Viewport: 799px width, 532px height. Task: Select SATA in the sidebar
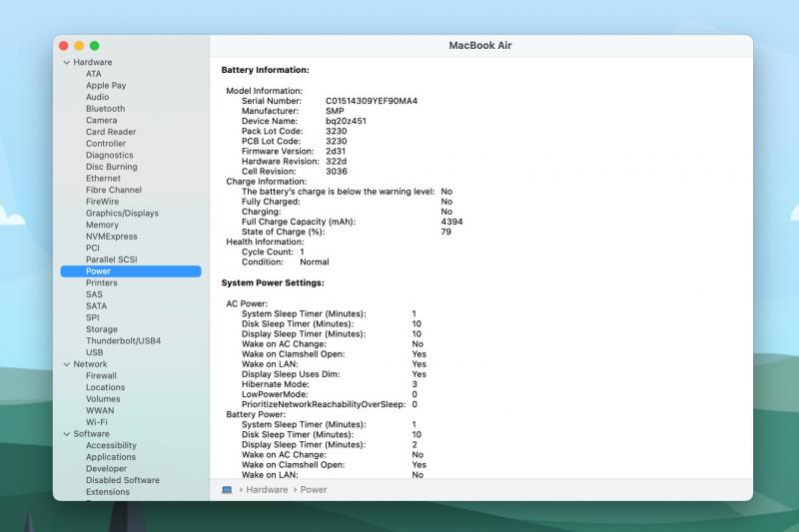pyautogui.click(x=96, y=306)
